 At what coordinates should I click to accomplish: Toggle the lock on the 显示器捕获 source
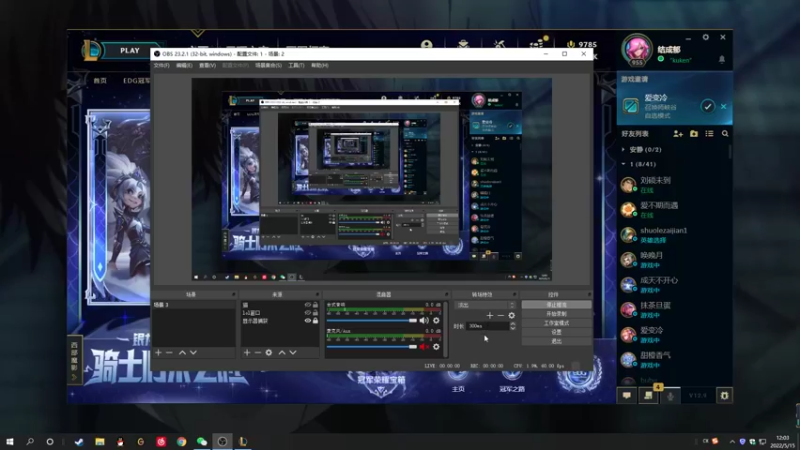coord(315,321)
